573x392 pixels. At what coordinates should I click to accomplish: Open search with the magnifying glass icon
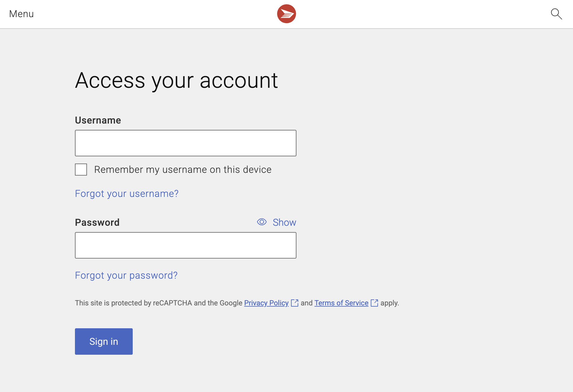coord(556,14)
